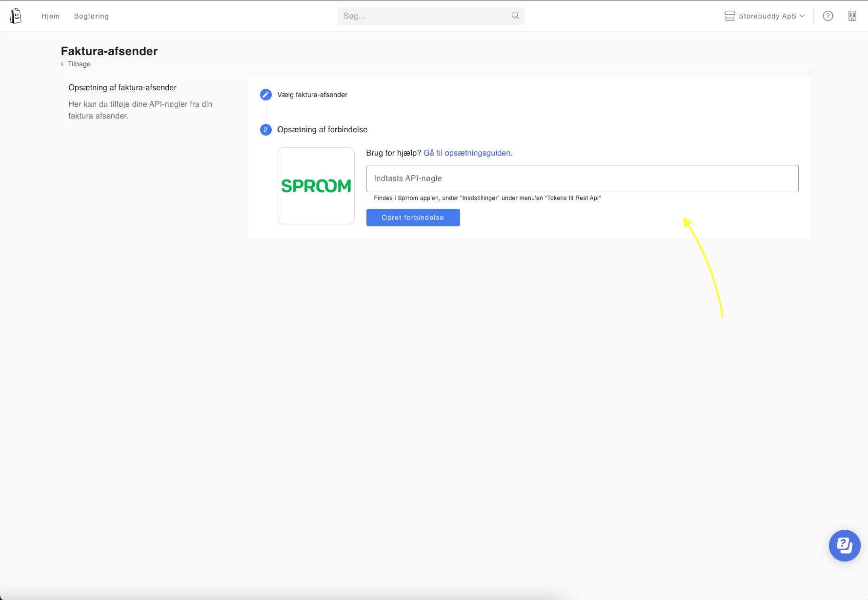
Task: Click the Faktura-afsender page heading
Action: click(x=109, y=51)
